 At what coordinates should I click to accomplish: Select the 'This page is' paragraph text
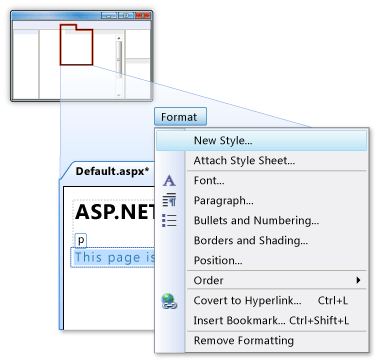pyautogui.click(x=115, y=258)
